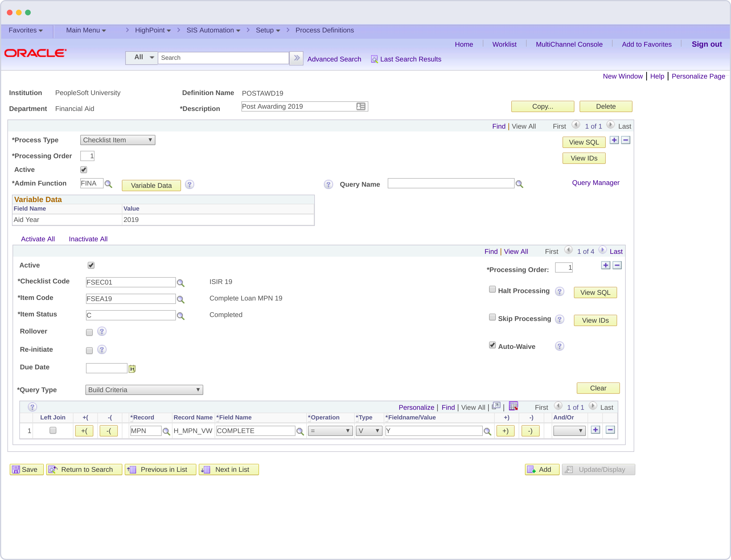Open criteria grid in new window icon
This screenshot has width=731, height=560.
pos(496,406)
